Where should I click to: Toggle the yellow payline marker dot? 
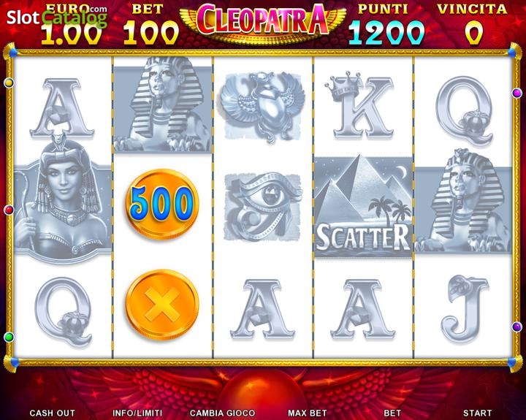click(9, 83)
